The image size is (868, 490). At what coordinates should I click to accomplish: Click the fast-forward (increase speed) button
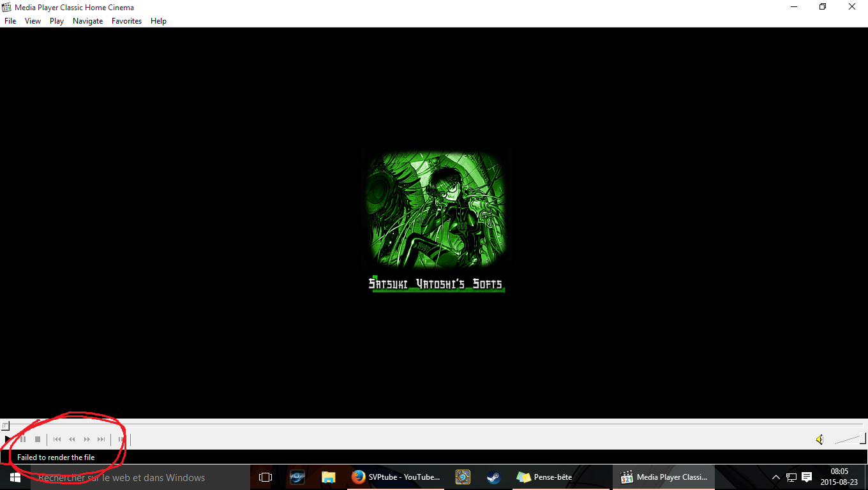tap(87, 440)
